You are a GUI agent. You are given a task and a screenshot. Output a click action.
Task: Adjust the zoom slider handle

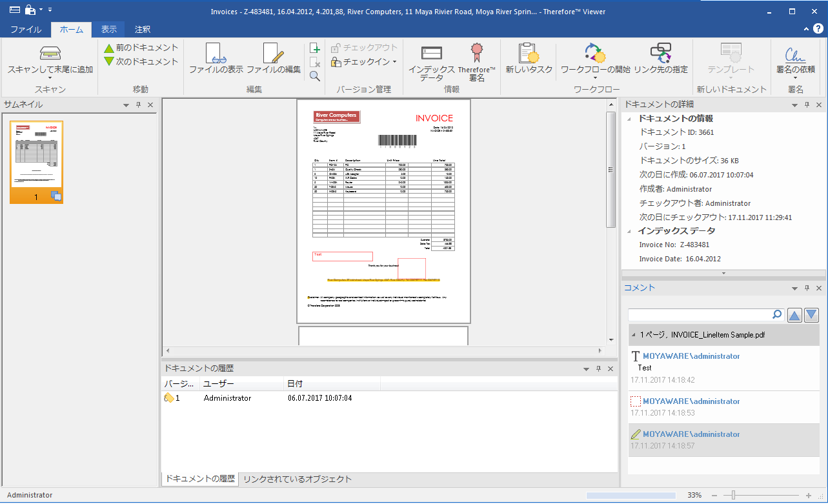click(x=732, y=495)
